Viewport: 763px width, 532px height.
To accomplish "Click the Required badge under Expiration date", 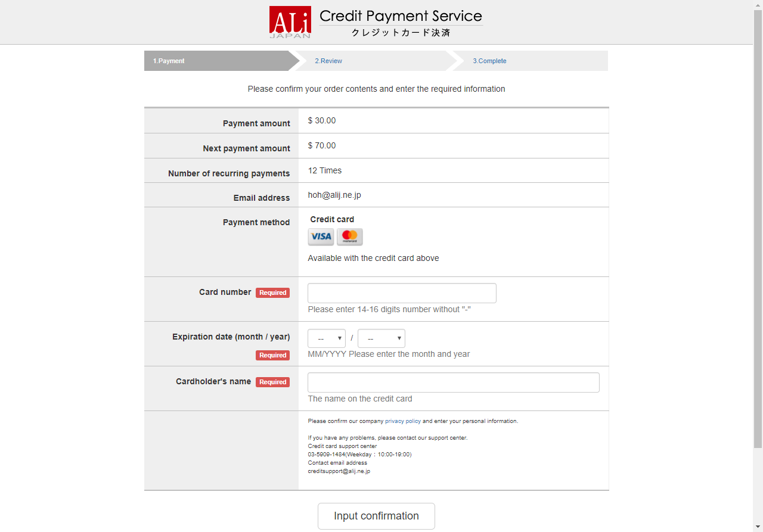I will tap(273, 355).
